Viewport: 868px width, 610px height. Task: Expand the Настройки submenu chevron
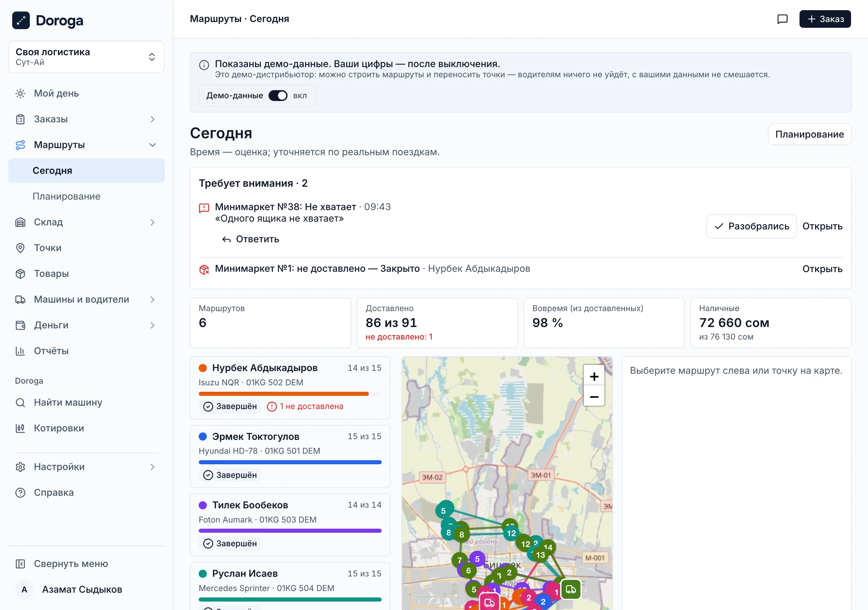(x=152, y=467)
